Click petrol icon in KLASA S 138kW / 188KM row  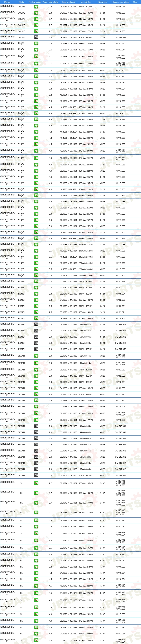pos(36,71)
